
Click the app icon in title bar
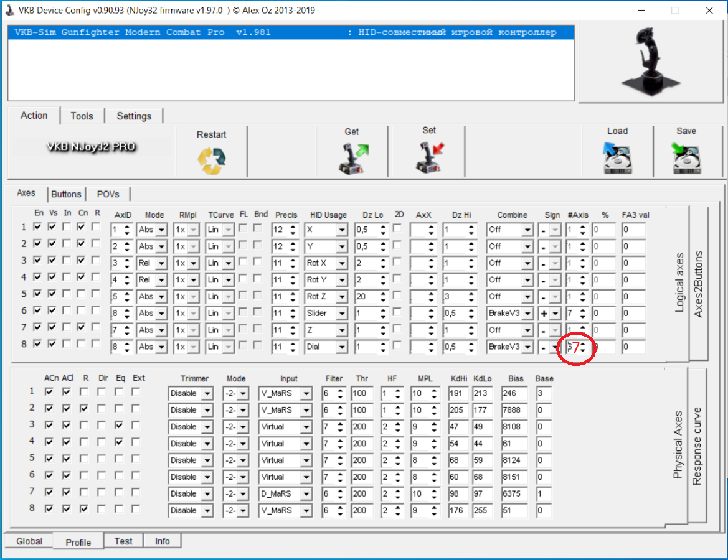pos(9,10)
